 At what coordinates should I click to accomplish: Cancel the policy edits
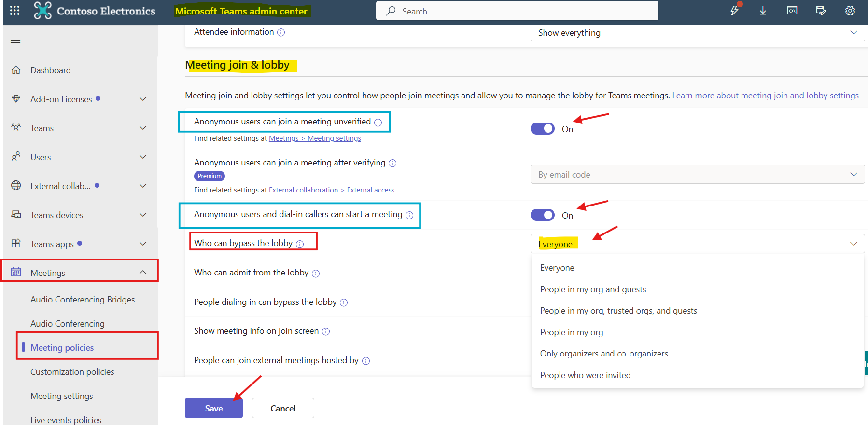283,408
